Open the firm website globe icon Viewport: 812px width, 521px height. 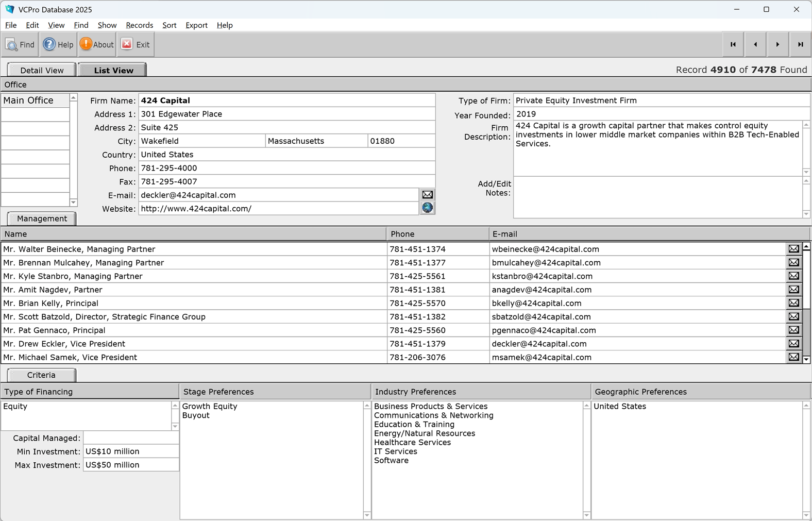coord(428,208)
